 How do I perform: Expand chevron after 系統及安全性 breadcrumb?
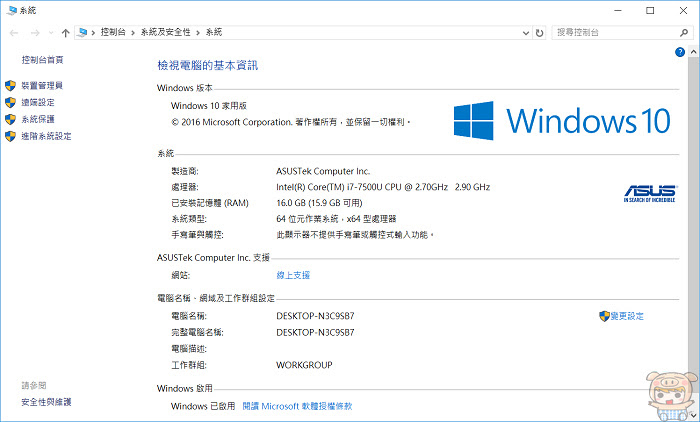[198, 33]
